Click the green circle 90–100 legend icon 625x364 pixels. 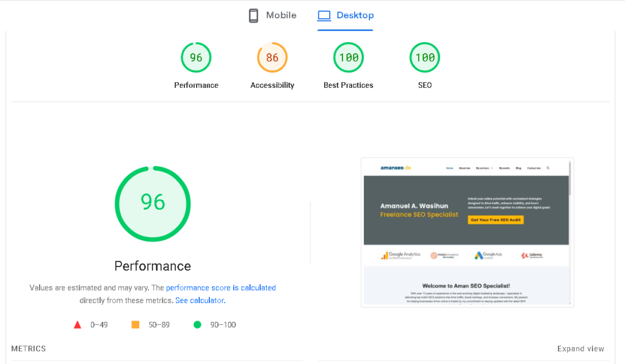[197, 324]
